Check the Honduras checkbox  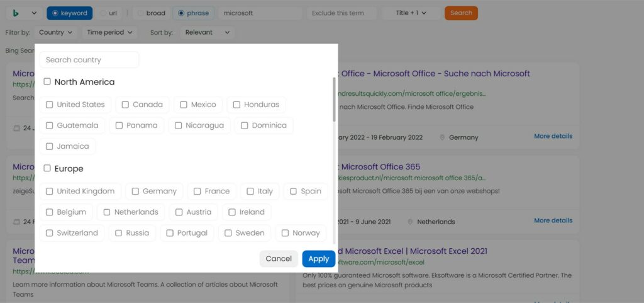[x=236, y=105]
